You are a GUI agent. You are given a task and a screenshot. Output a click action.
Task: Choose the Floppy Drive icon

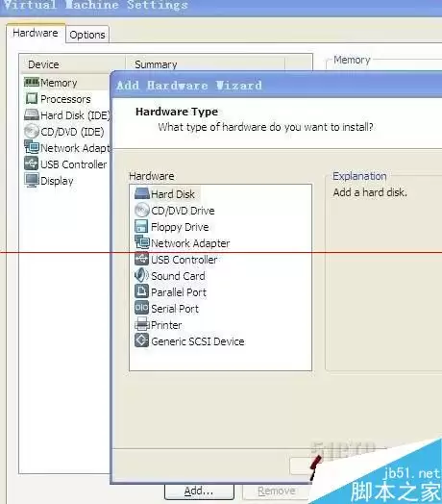141,226
